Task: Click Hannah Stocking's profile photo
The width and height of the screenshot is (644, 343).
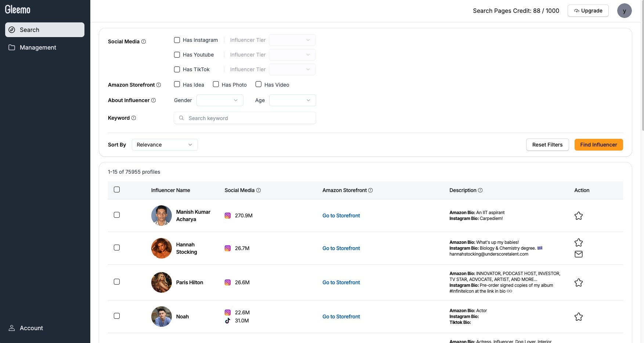Action: coord(162,248)
